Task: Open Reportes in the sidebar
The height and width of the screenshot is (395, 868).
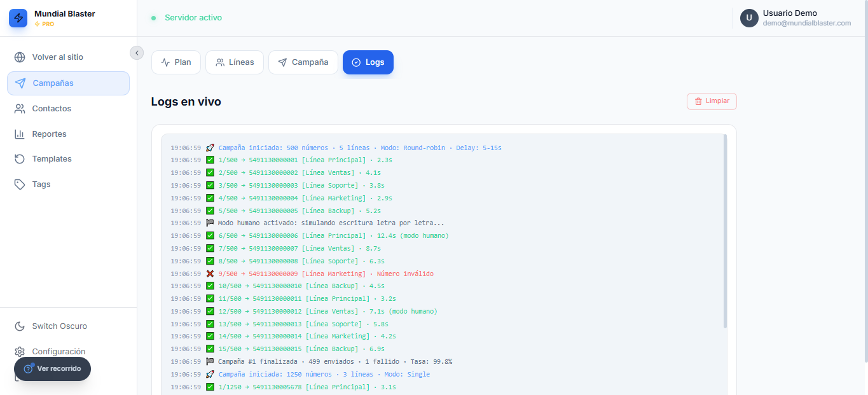Action: pos(68,134)
